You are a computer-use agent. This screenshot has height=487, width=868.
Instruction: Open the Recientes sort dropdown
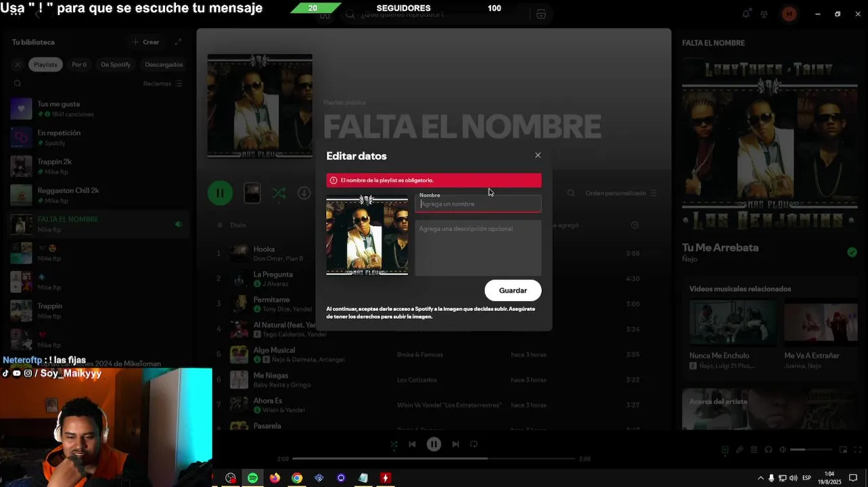(162, 84)
